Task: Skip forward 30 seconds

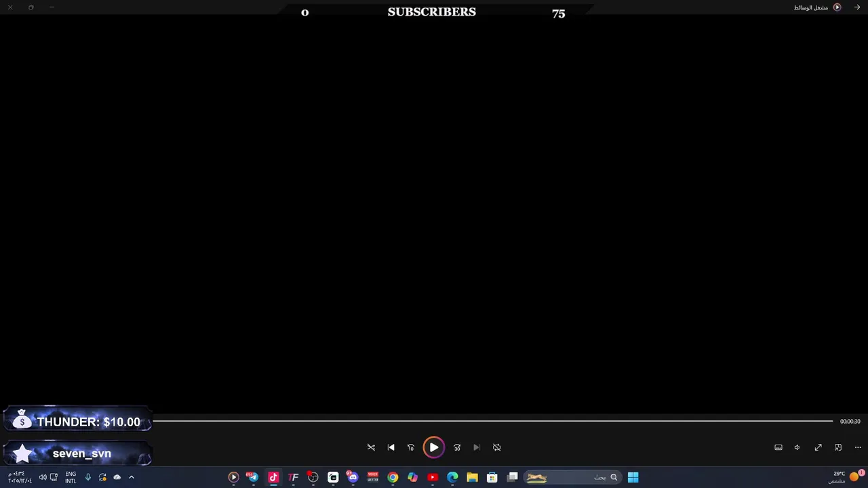Action: point(457,447)
